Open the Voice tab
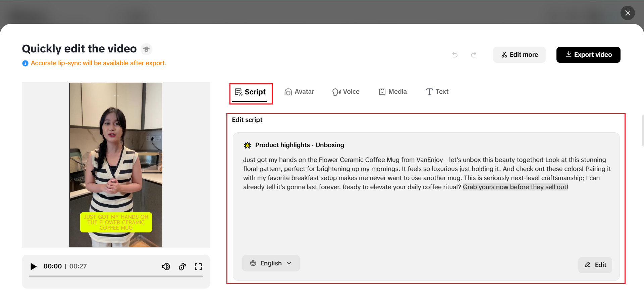644x299 pixels. [346, 92]
